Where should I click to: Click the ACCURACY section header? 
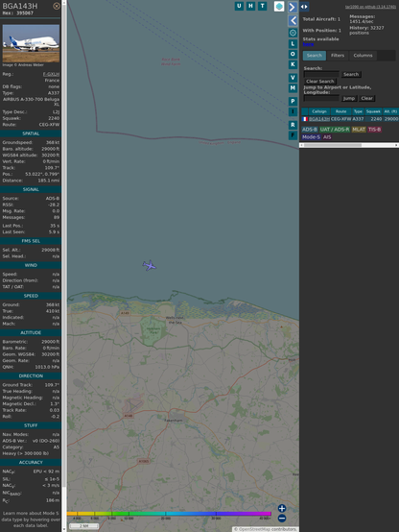point(31,462)
